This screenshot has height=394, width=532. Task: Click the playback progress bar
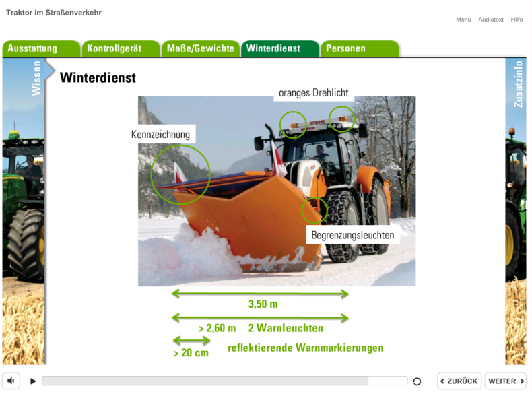pyautogui.click(x=224, y=381)
